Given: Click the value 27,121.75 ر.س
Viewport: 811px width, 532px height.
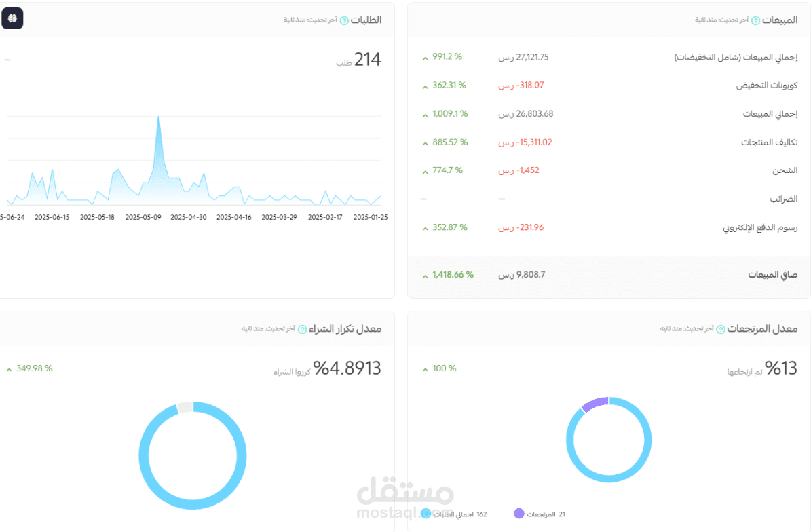Looking at the screenshot, I should [x=523, y=58].
